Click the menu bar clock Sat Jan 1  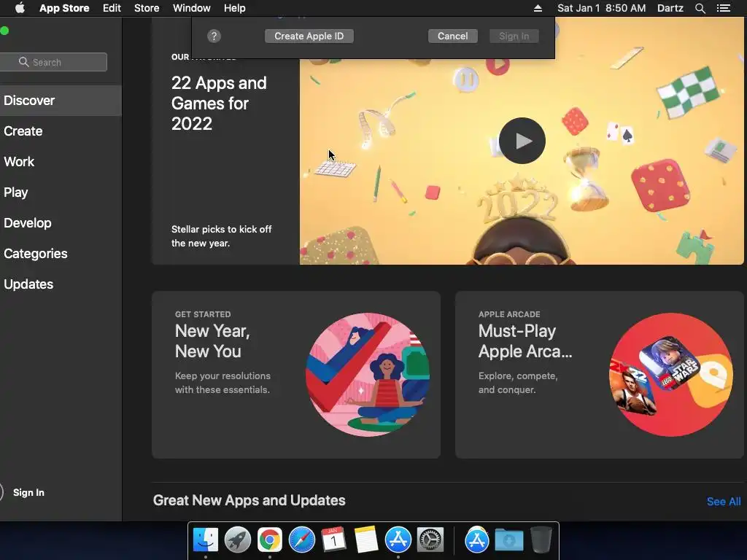click(x=602, y=8)
